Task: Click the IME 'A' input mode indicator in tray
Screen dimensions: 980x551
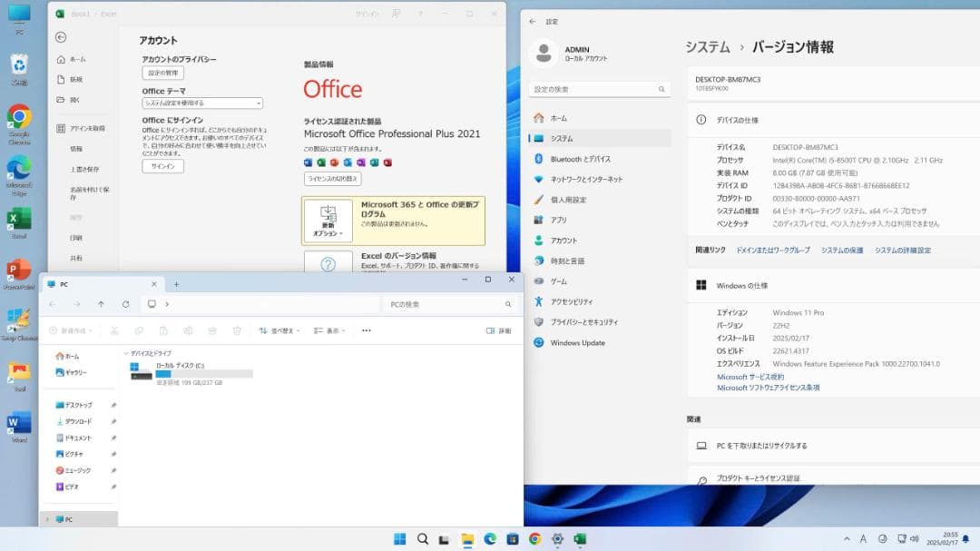Action: [862, 538]
